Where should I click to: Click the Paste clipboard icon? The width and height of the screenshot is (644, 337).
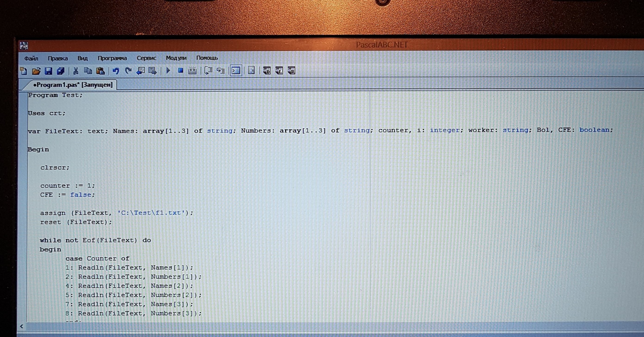[100, 71]
